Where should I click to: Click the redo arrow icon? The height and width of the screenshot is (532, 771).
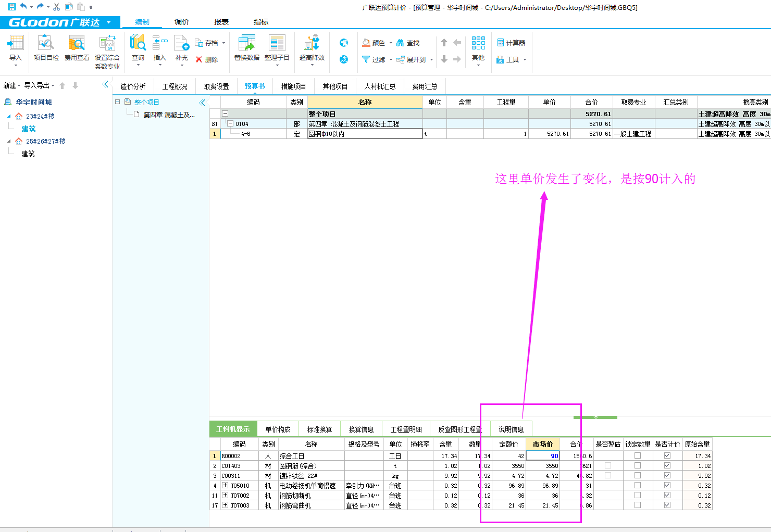(x=40, y=7)
